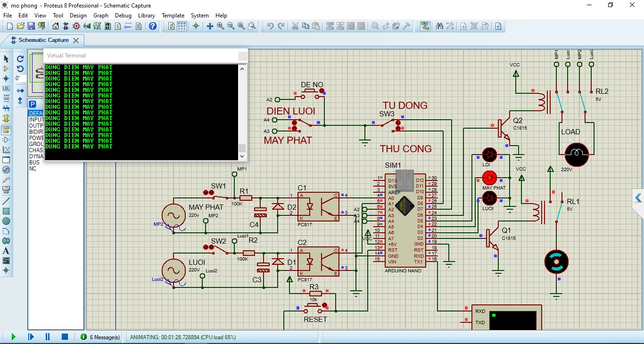Viewport: 644px width, 344px height.
Task: Save the design with the floppy disk icon
Action: tap(31, 26)
